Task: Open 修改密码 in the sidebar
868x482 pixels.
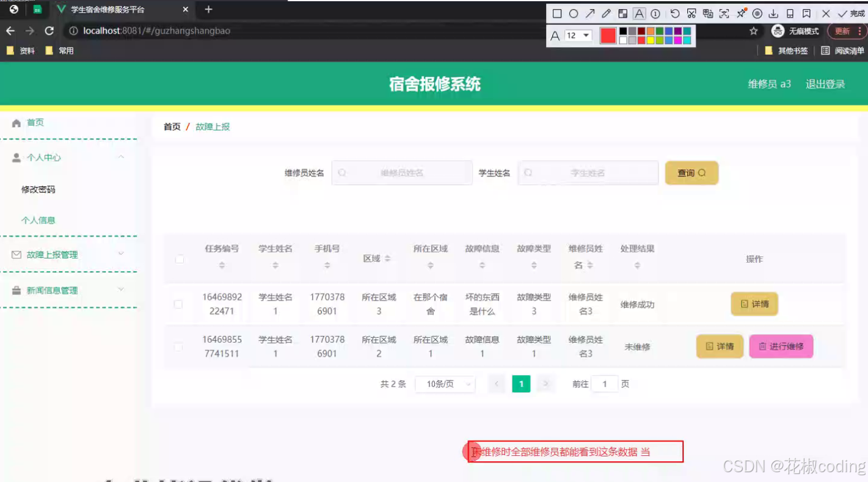Action: [38, 189]
